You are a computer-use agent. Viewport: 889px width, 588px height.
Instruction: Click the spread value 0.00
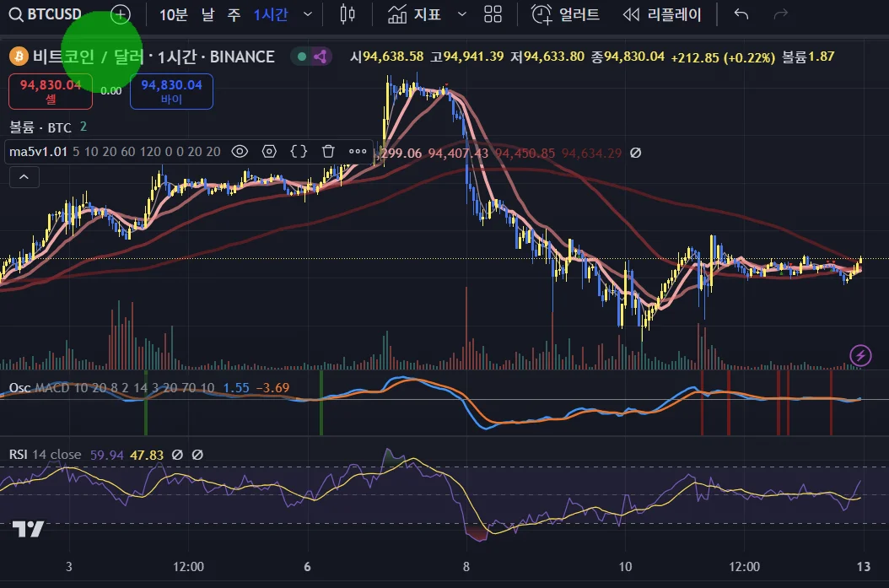tap(111, 91)
